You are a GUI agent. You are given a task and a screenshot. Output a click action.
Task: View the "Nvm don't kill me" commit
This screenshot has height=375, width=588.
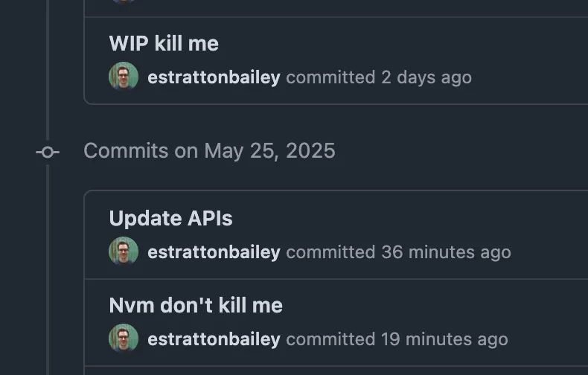click(x=196, y=305)
